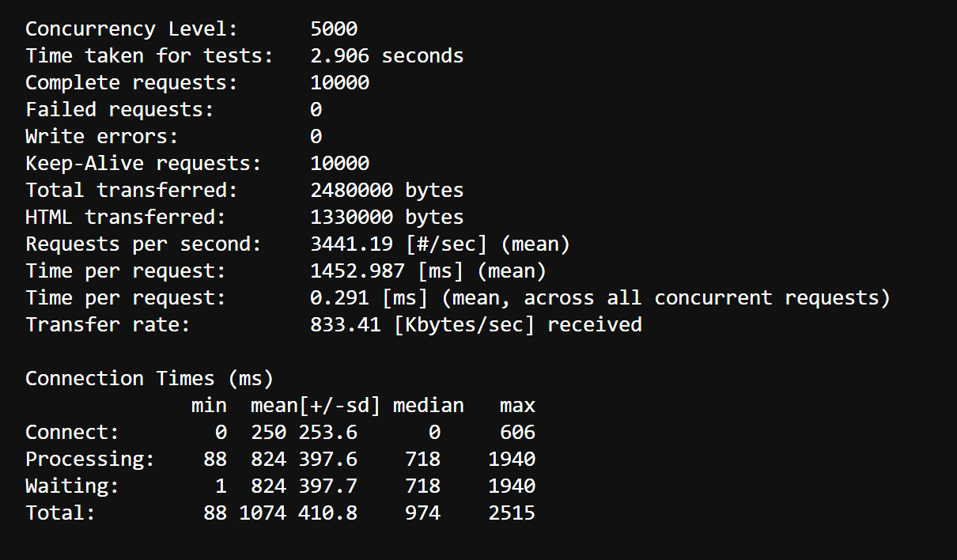The height and width of the screenshot is (560, 957).
Task: Click the "median" column header
Action: coord(428,406)
